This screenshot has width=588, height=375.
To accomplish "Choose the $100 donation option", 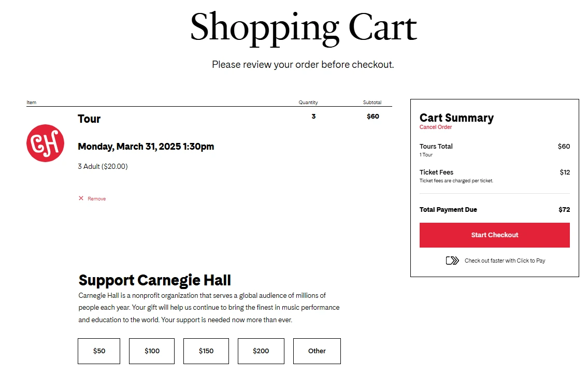I will pyautogui.click(x=152, y=351).
